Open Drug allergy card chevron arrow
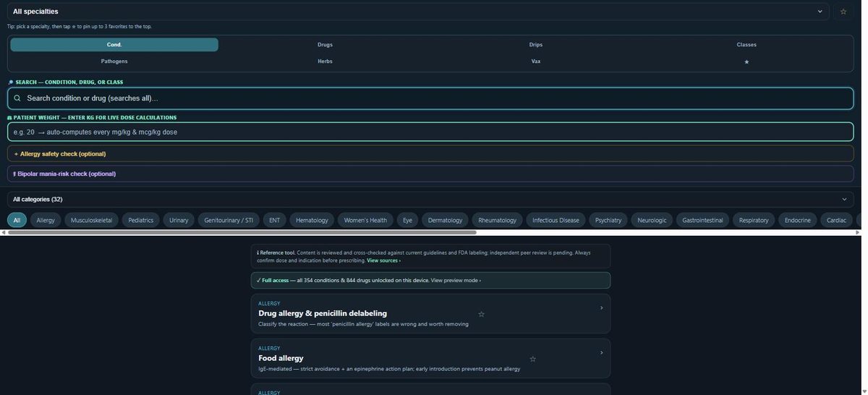868x395 pixels. click(601, 307)
